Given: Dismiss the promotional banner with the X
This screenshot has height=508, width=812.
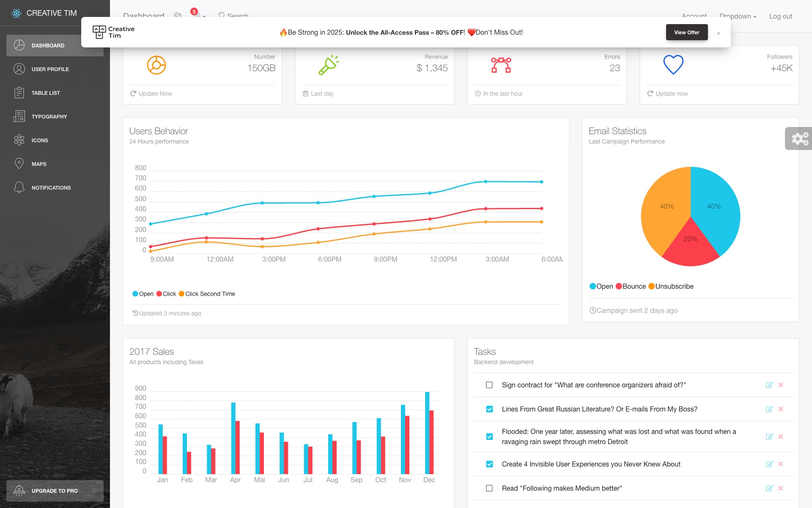Looking at the screenshot, I should [718, 33].
